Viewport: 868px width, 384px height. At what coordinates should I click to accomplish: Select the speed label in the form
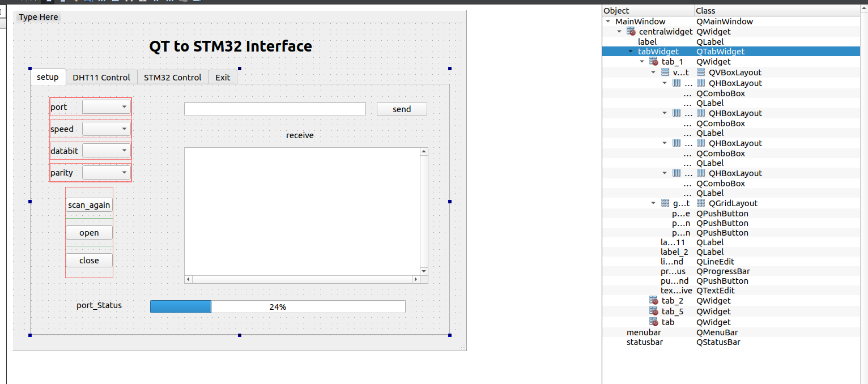pyautogui.click(x=62, y=129)
